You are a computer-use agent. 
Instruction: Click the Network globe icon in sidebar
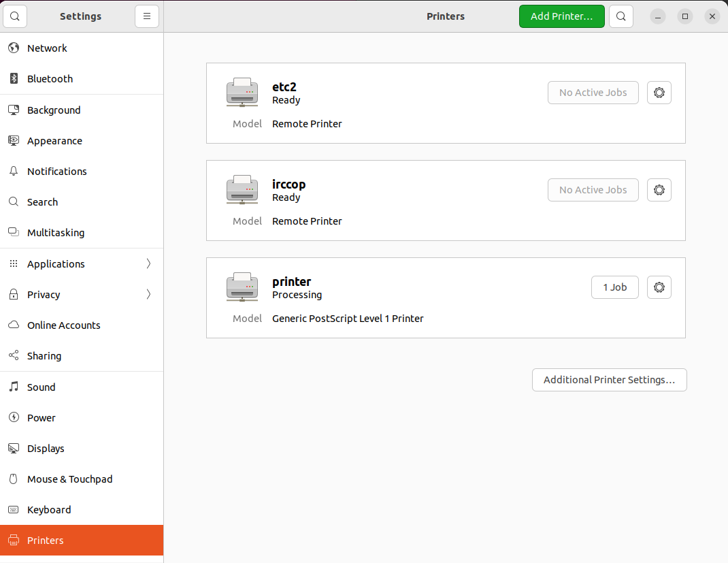tap(14, 48)
